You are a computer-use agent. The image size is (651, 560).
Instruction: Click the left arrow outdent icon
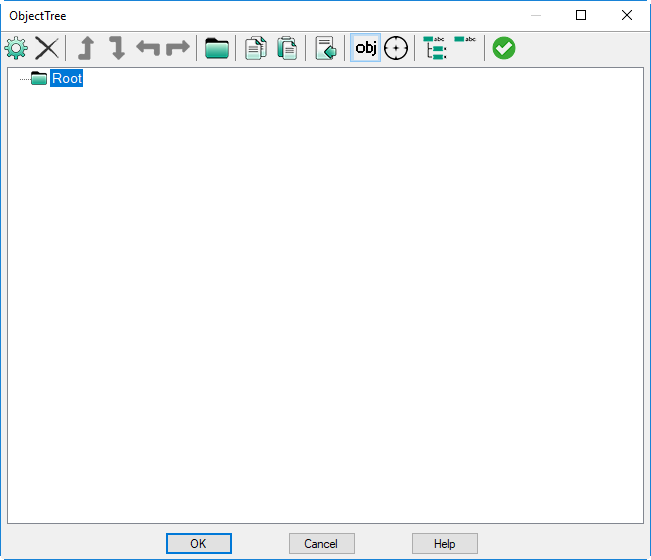click(148, 48)
